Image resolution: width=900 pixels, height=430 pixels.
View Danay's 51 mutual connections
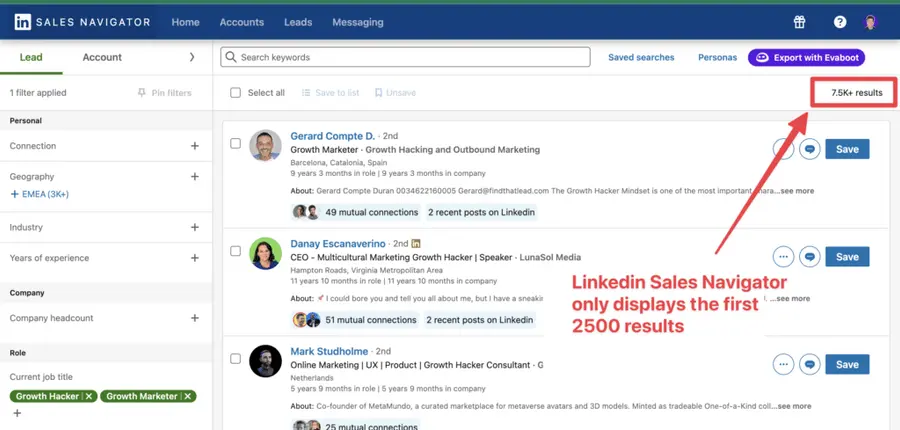[x=355, y=320]
